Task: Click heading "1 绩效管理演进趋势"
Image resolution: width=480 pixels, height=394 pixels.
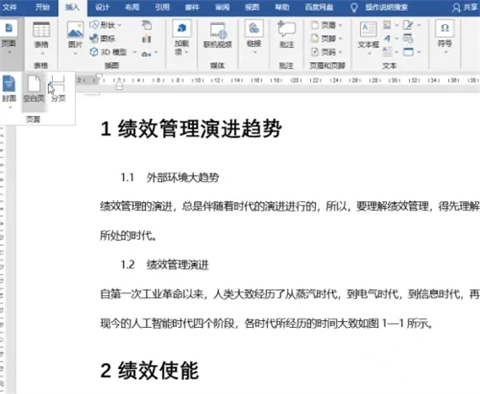Action: [x=191, y=129]
